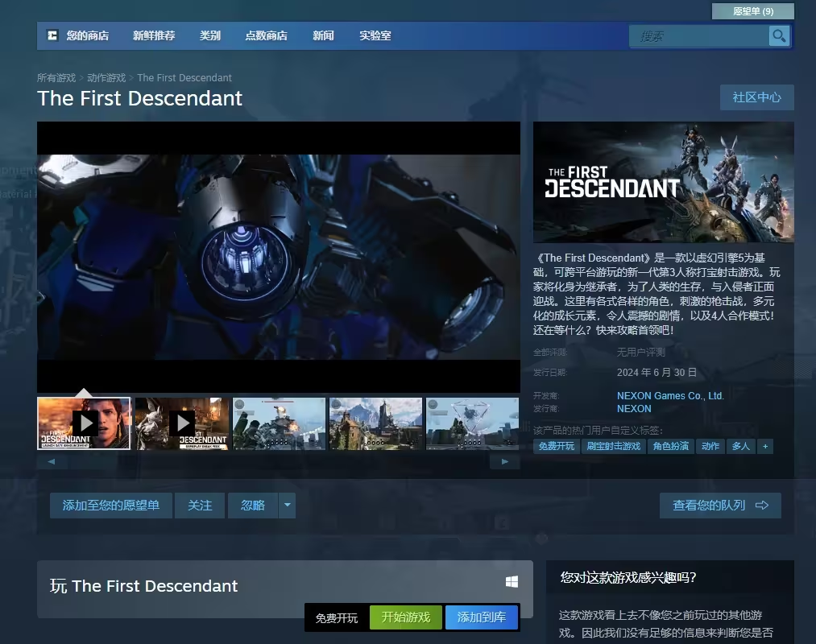The image size is (816, 644).
Task: Open 新鲜推荐 menu
Action: [x=154, y=35]
